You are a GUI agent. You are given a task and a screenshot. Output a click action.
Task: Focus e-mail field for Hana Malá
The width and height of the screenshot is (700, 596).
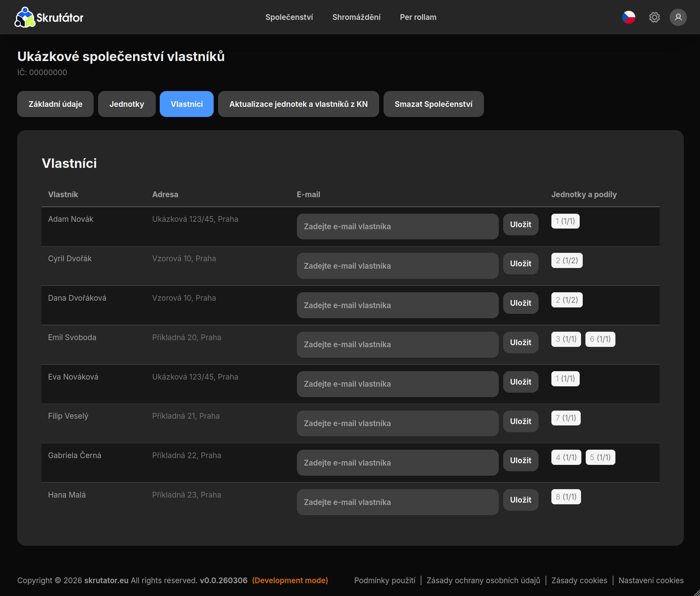coord(398,502)
